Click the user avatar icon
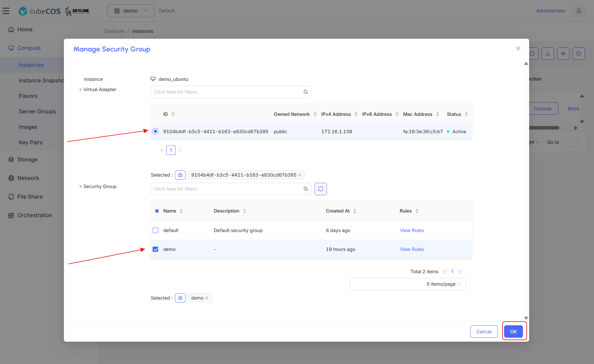This screenshot has width=594, height=364. pyautogui.click(x=578, y=11)
